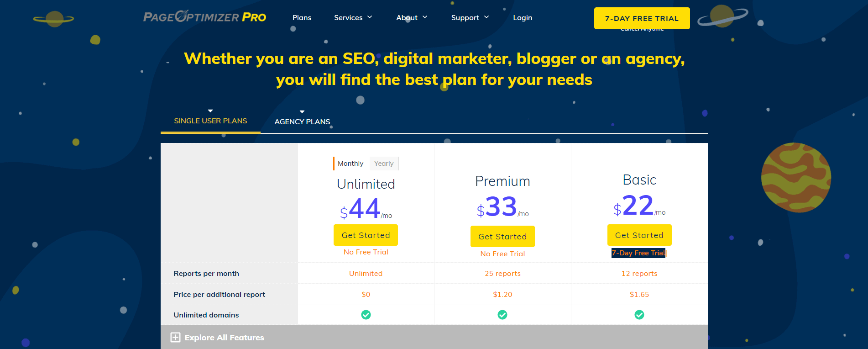Click the PageOptimizer Pro logo
The width and height of the screenshot is (868, 349).
click(204, 17)
